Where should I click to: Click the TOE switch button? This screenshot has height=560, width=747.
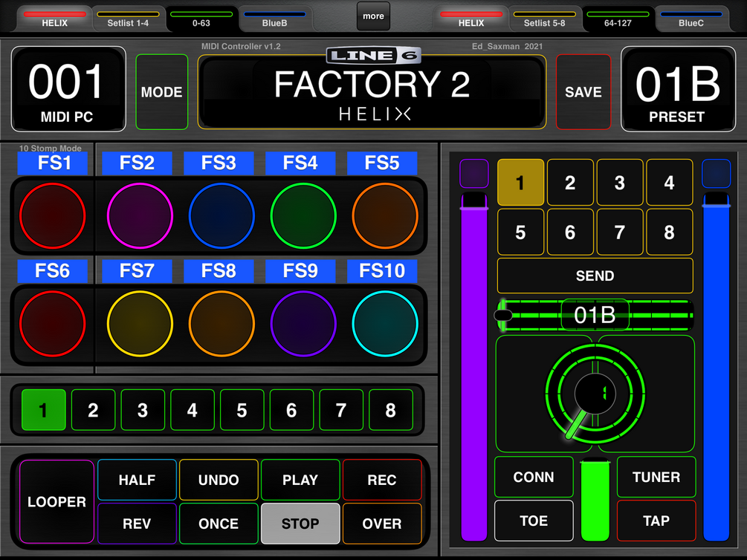point(534,521)
